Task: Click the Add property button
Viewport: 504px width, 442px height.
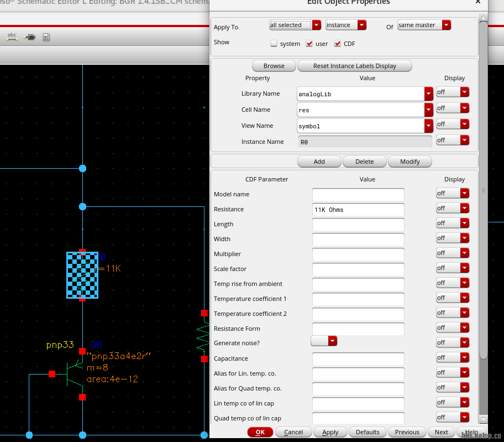Action: (319, 162)
